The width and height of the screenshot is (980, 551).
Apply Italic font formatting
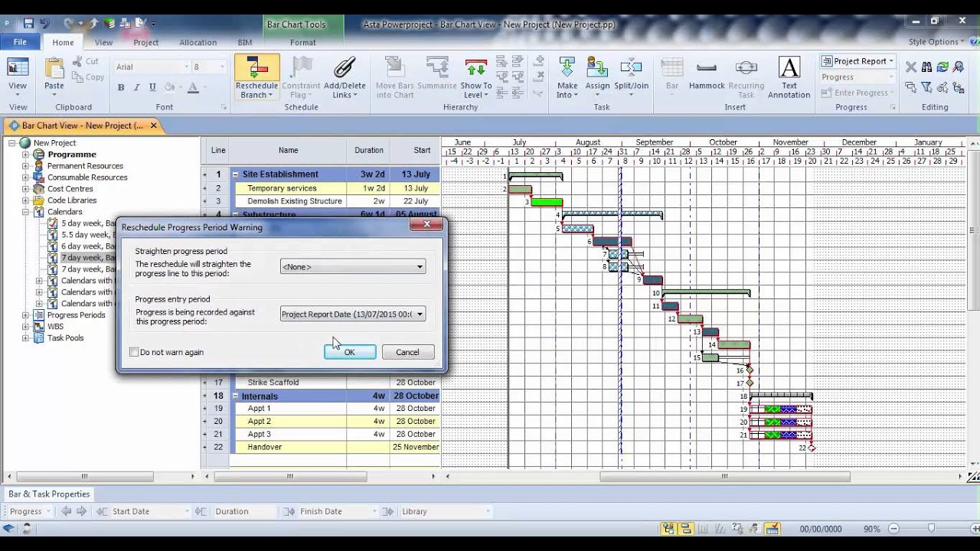[x=137, y=87]
